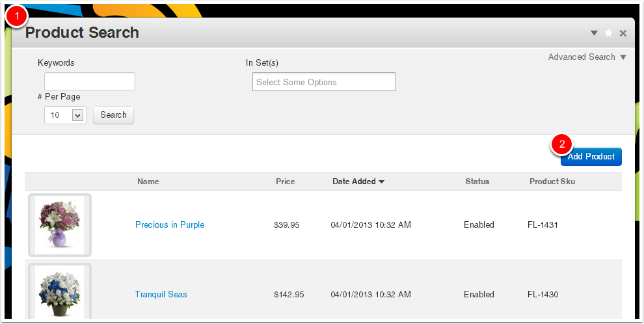Open the panel options triangle menu
This screenshot has height=324, width=644.
tap(594, 33)
